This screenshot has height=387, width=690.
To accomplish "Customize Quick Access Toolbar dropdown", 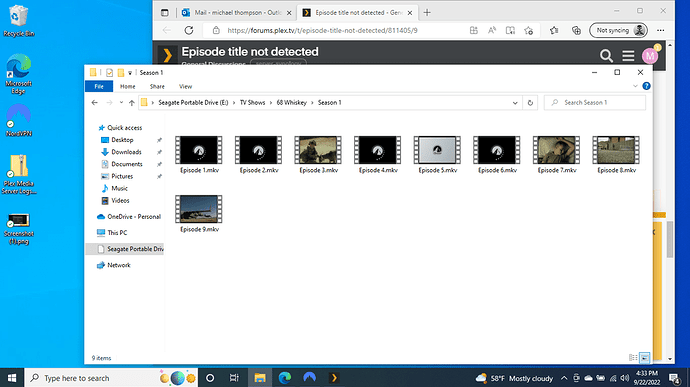I will [130, 73].
